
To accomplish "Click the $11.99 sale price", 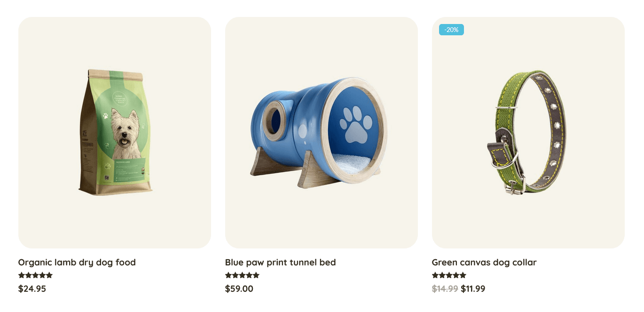I will pyautogui.click(x=473, y=289).
